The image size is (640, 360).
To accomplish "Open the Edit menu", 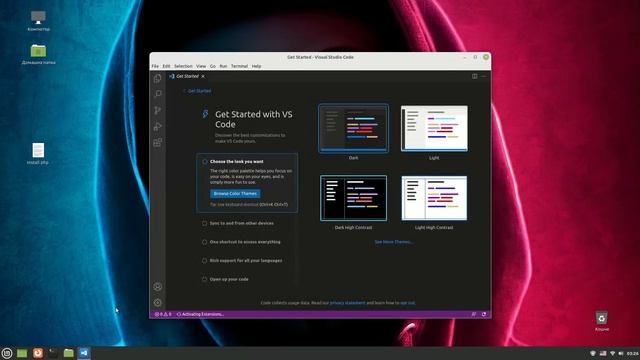I will coord(166,66).
